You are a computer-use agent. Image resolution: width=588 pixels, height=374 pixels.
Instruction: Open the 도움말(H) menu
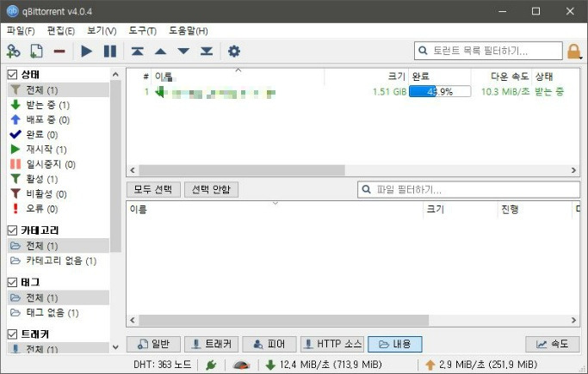coord(189,31)
